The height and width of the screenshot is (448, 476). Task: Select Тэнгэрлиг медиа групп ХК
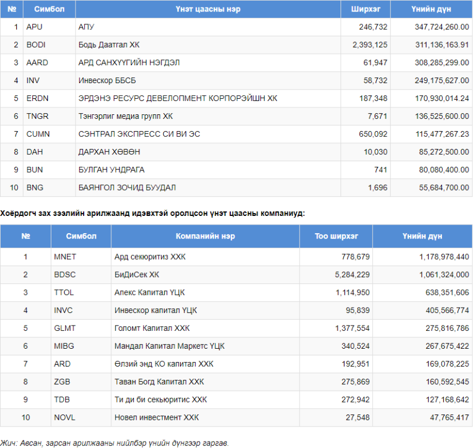126,116
